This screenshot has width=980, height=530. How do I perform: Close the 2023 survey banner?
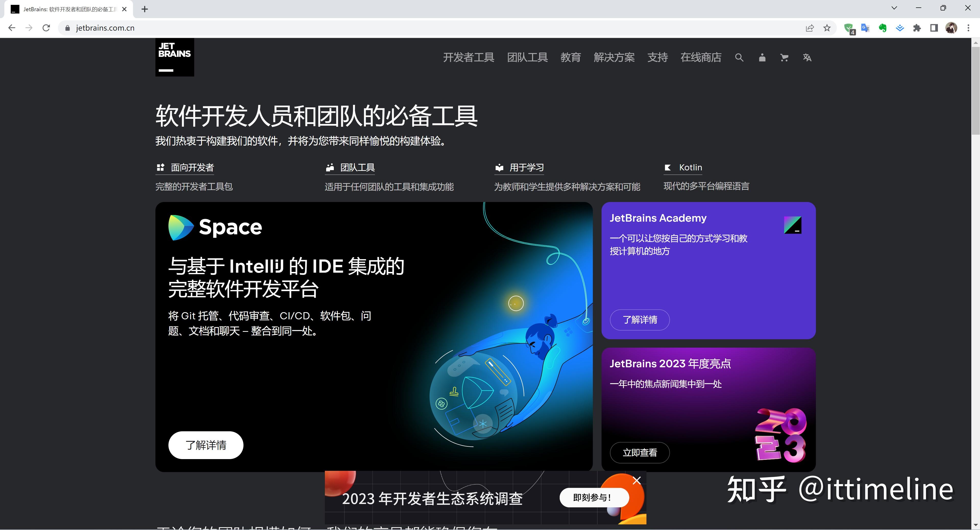pos(636,481)
